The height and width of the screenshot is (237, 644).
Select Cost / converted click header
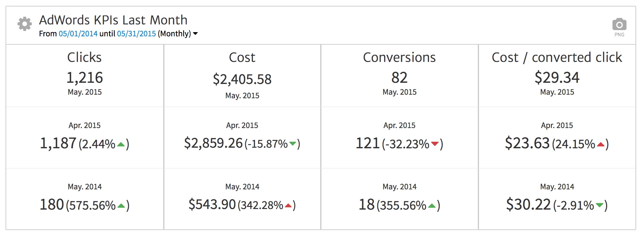557,57
